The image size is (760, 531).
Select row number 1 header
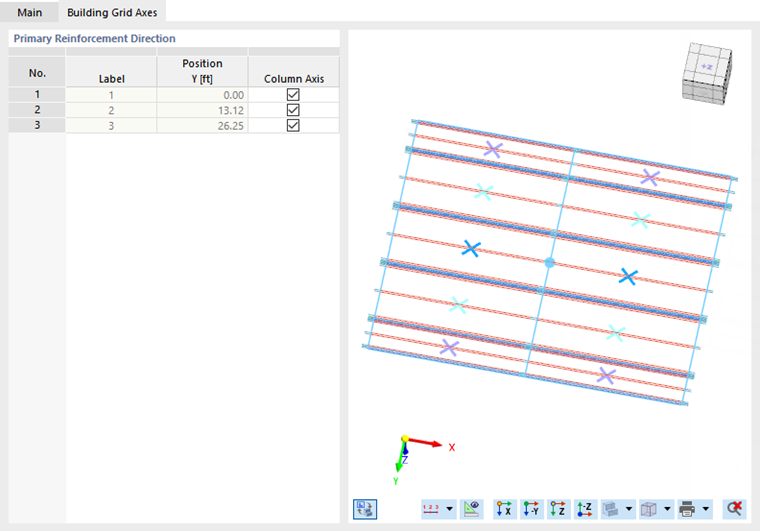(37, 94)
